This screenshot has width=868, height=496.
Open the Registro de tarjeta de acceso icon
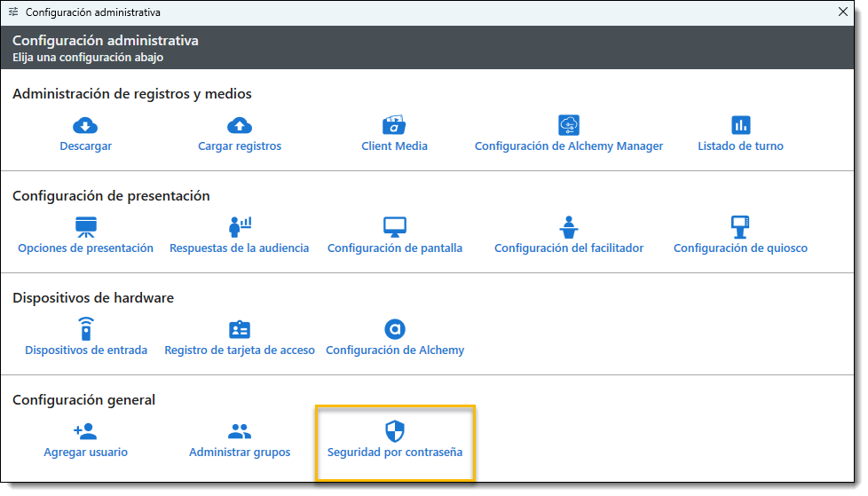(240, 329)
